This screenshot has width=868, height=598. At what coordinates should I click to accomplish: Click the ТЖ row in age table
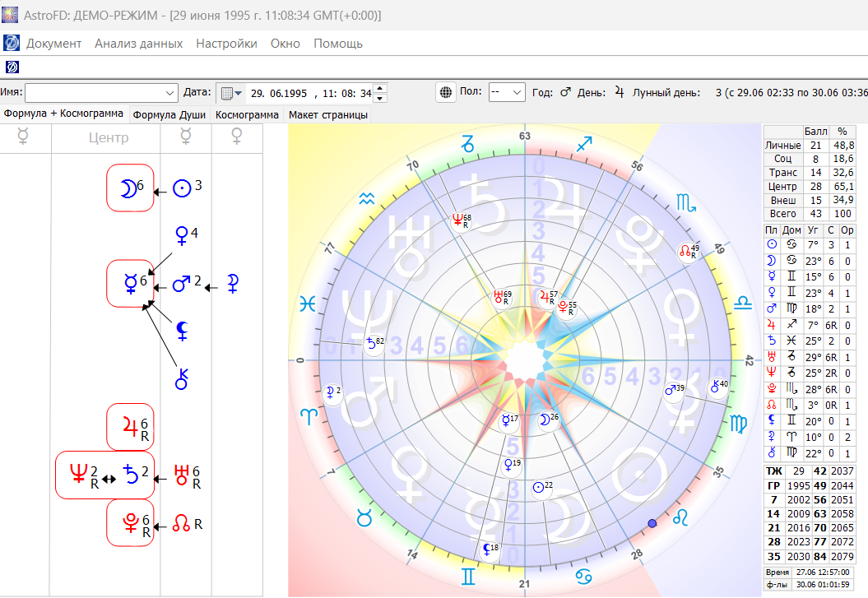pos(810,471)
